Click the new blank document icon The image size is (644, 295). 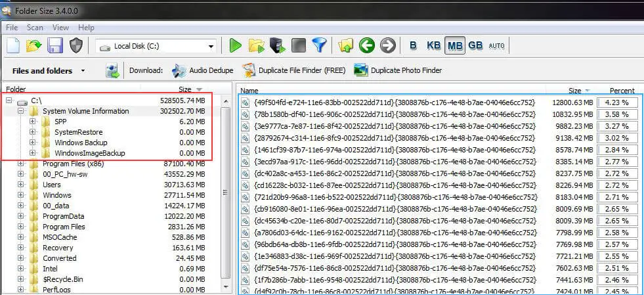(13, 45)
